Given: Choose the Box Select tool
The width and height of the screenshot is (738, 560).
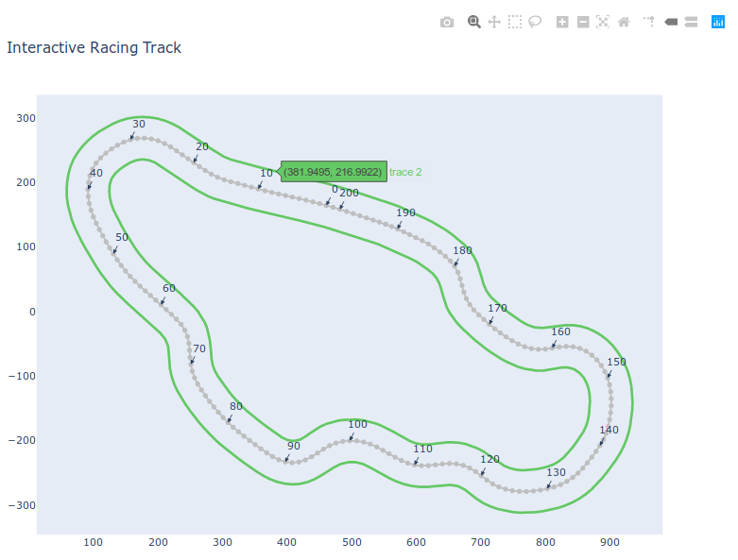Looking at the screenshot, I should pos(515,22).
